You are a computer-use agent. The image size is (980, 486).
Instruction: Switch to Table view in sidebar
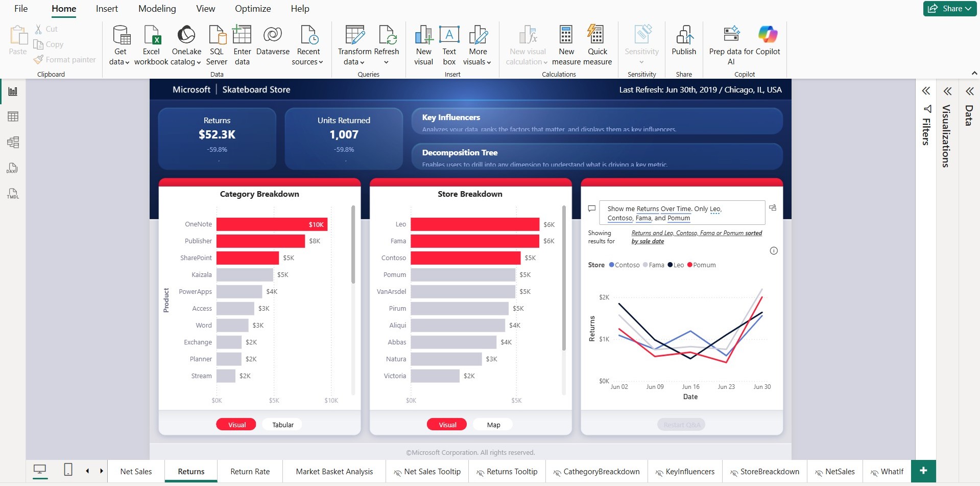point(13,117)
